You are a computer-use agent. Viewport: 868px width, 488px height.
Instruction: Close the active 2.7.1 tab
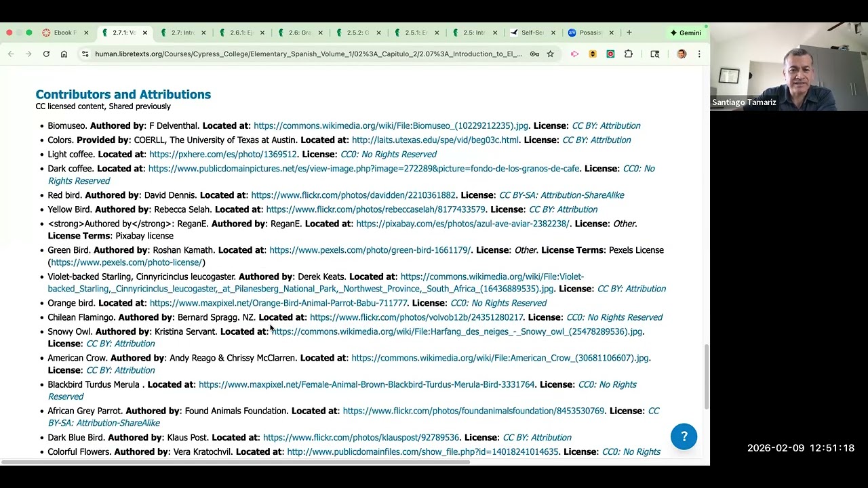click(x=144, y=33)
